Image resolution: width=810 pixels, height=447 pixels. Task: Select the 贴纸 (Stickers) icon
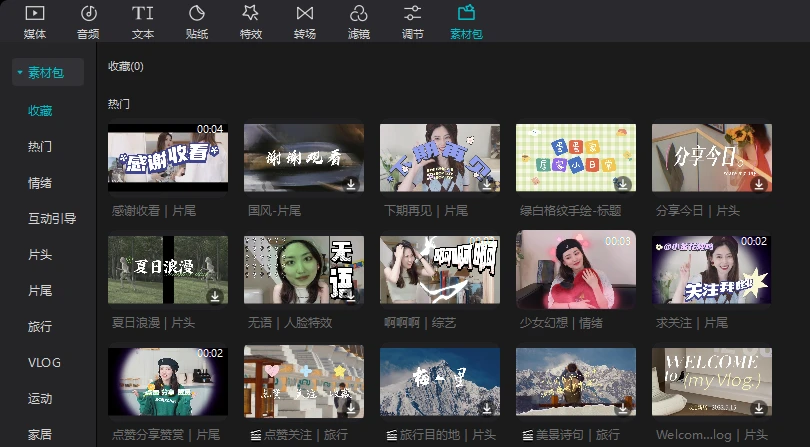[197, 14]
